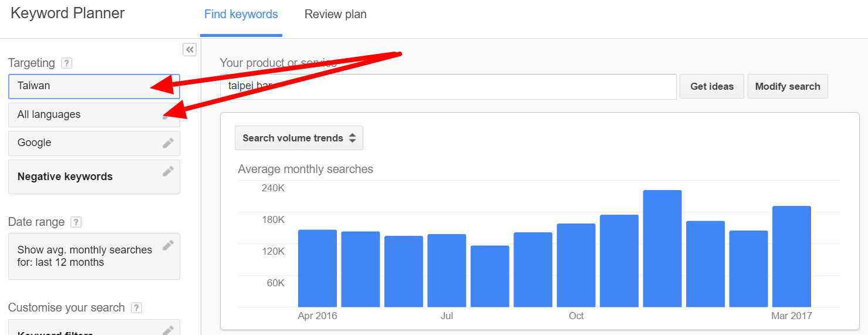868x335 pixels.
Task: Select the Apr 2016 chart bar
Action: 318,268
